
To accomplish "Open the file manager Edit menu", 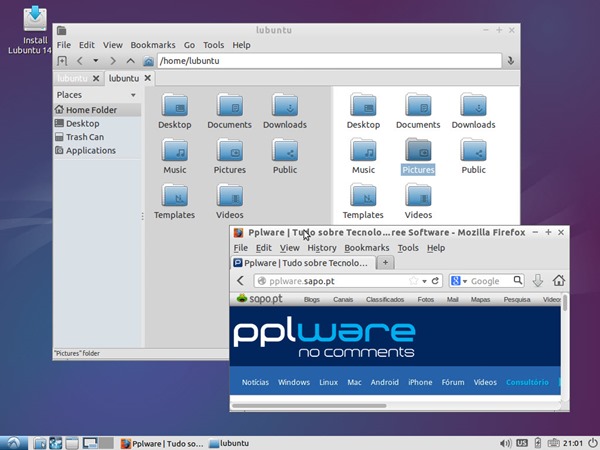I will 87,45.
